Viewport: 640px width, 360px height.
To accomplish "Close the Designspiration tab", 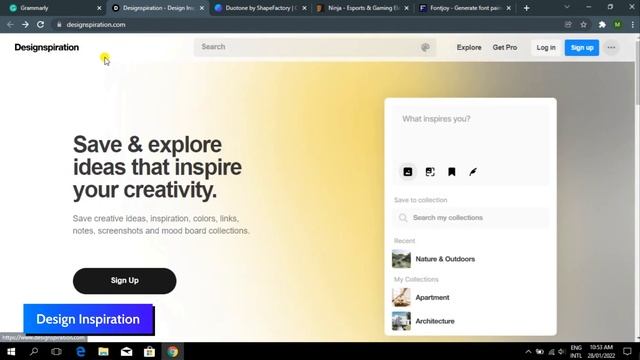I will click(202, 8).
